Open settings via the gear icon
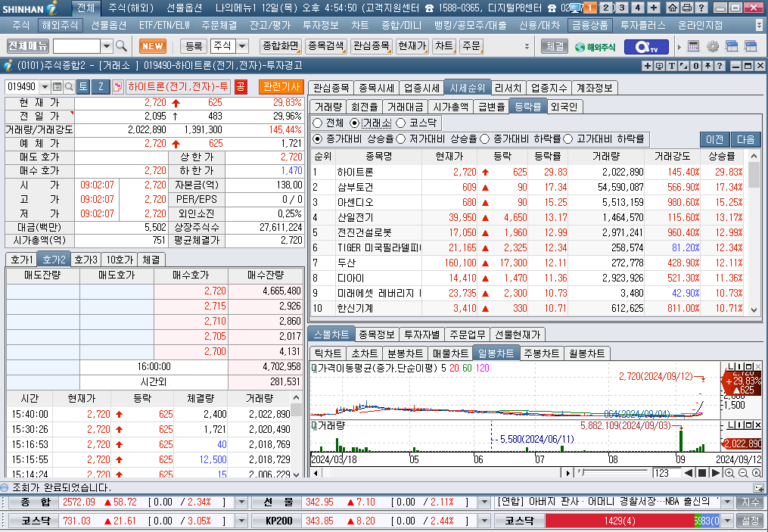The width and height of the screenshot is (768, 532). pos(713,46)
